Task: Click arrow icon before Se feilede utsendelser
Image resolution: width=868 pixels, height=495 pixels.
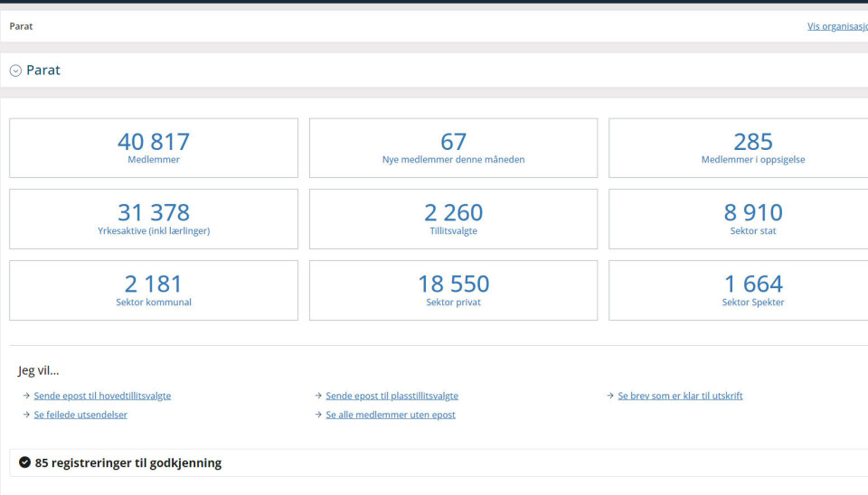Action: tap(26, 415)
